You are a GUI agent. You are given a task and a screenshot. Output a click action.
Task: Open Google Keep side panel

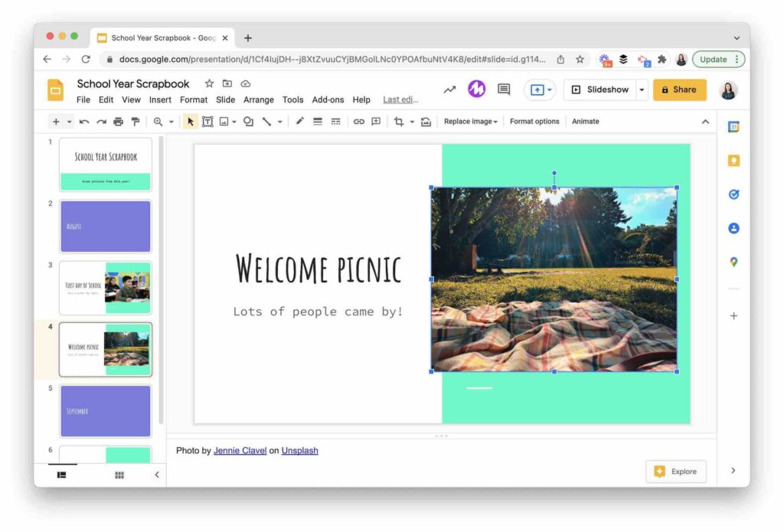(x=733, y=160)
